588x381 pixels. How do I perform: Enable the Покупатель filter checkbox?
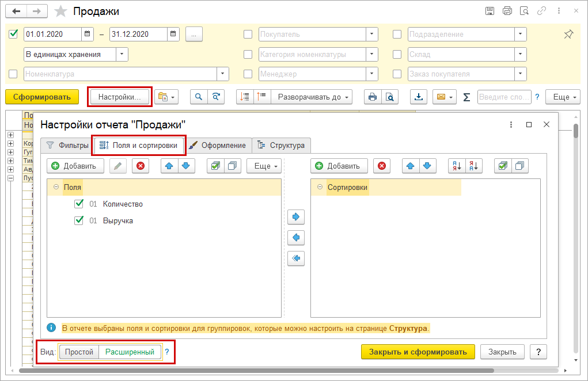coord(248,35)
